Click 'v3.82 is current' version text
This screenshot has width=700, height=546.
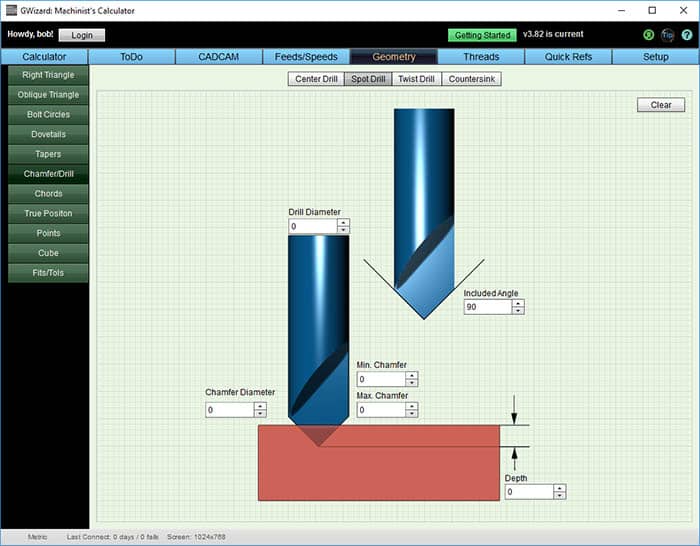(x=553, y=34)
